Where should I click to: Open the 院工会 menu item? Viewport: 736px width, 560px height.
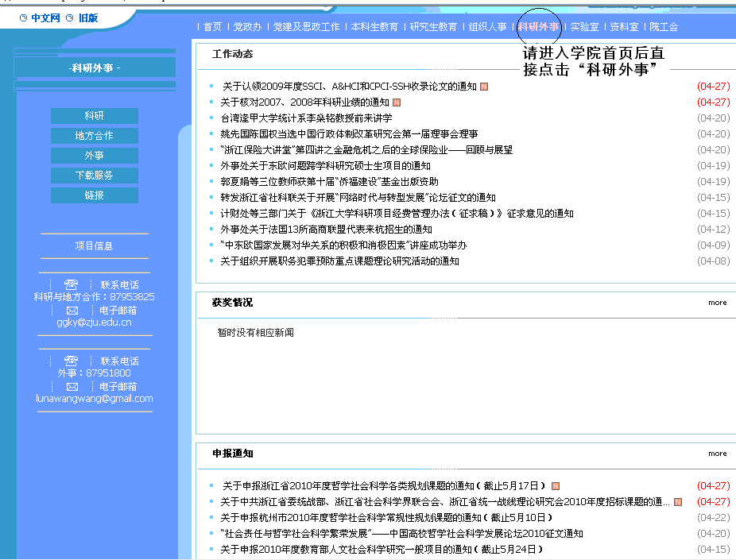pos(664,27)
